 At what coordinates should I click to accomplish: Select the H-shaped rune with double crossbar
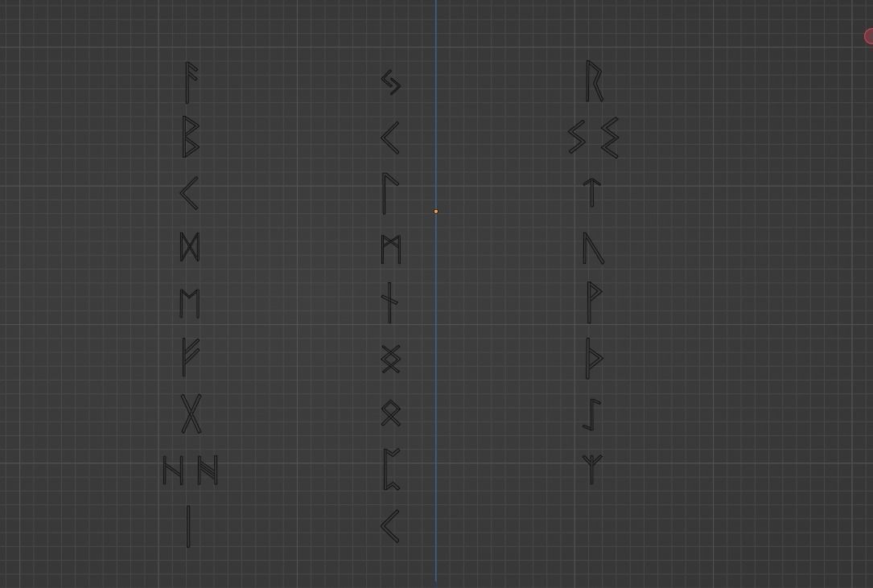(208, 470)
